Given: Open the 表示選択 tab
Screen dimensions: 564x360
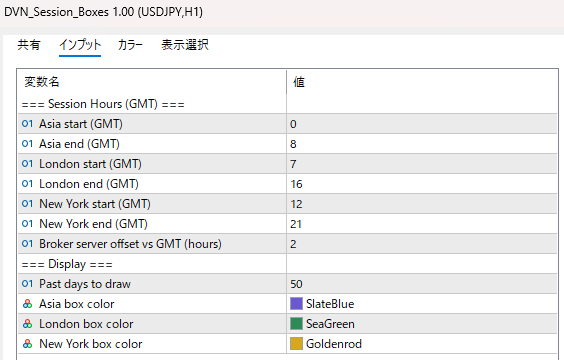Looking at the screenshot, I should pyautogui.click(x=185, y=45).
